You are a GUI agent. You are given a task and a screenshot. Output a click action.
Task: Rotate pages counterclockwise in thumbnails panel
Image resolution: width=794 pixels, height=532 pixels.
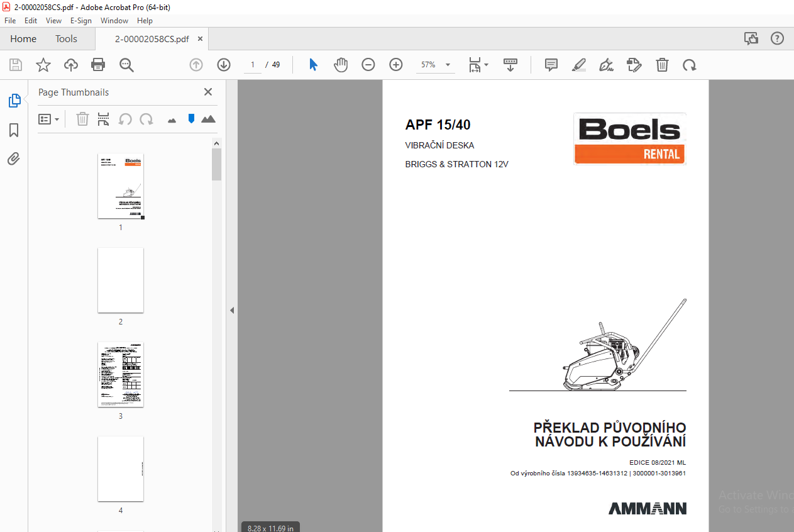[125, 119]
